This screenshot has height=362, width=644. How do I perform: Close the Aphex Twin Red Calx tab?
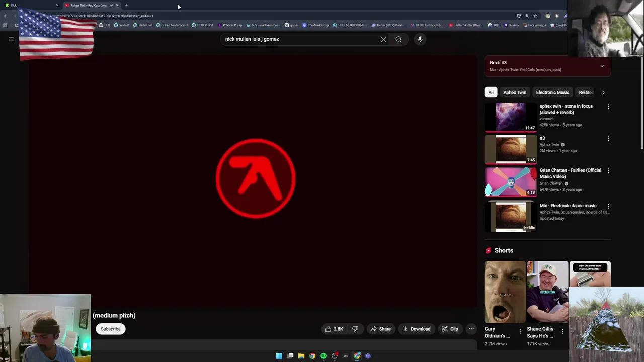tap(117, 5)
